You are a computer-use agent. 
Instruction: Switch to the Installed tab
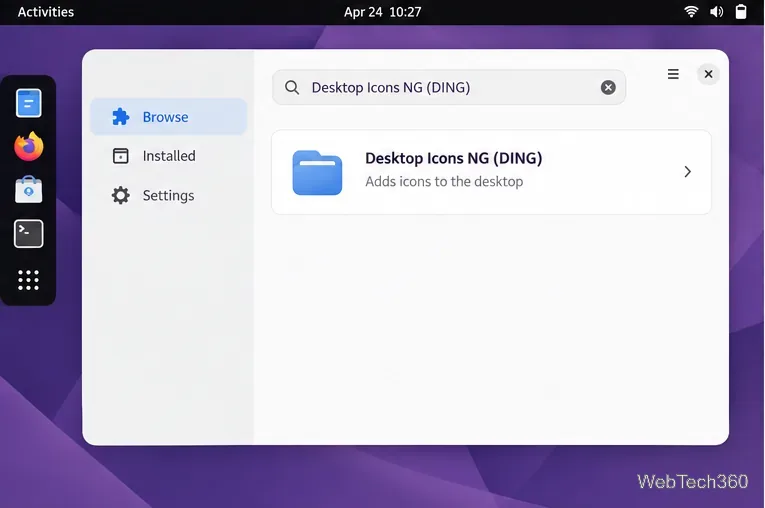click(x=169, y=156)
